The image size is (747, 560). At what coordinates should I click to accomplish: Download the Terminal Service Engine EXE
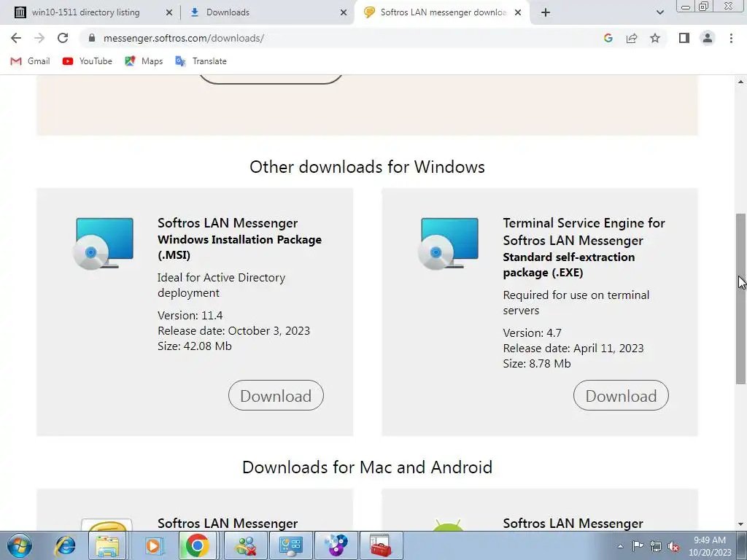pos(621,395)
